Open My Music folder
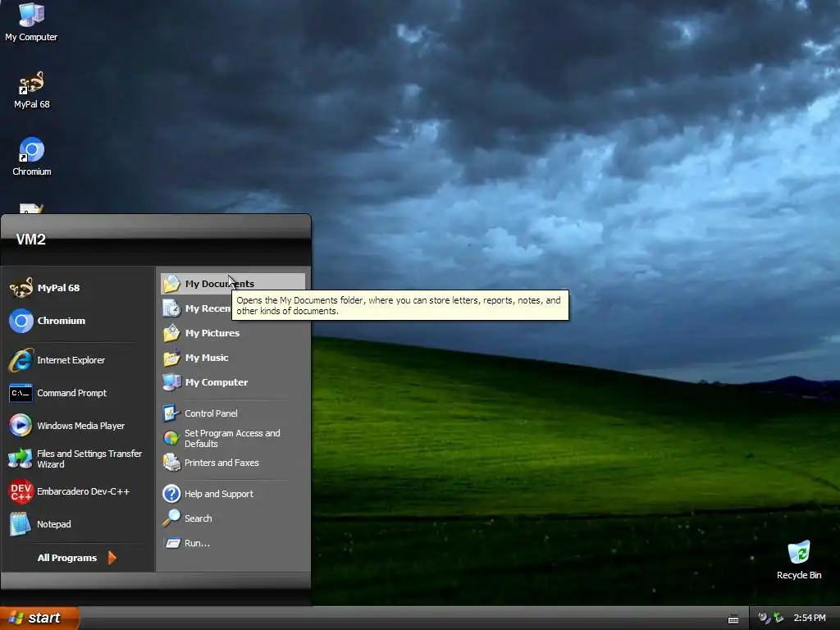The width and height of the screenshot is (840, 630). coord(232,358)
